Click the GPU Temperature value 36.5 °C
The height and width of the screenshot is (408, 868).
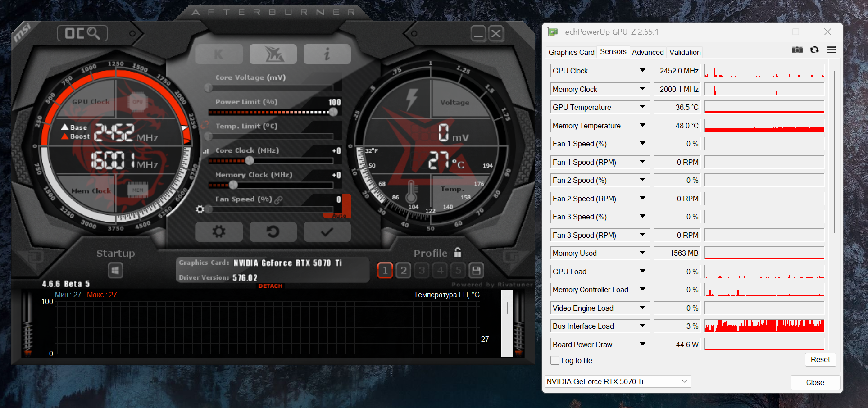[677, 107]
